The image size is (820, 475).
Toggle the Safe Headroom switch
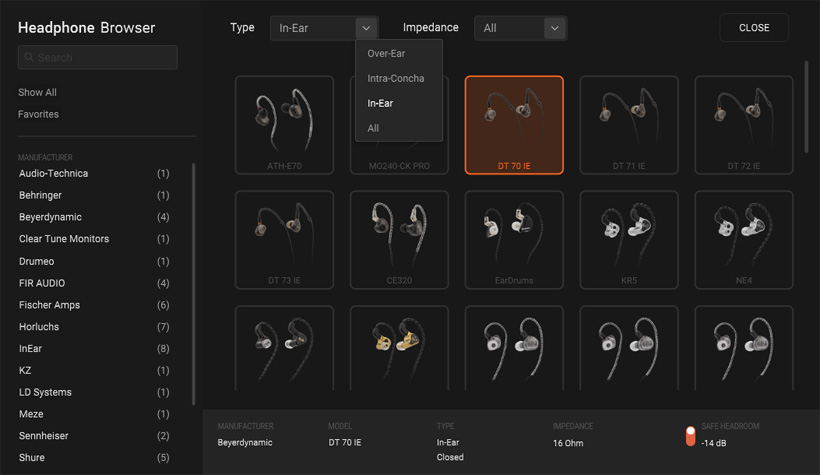[690, 436]
